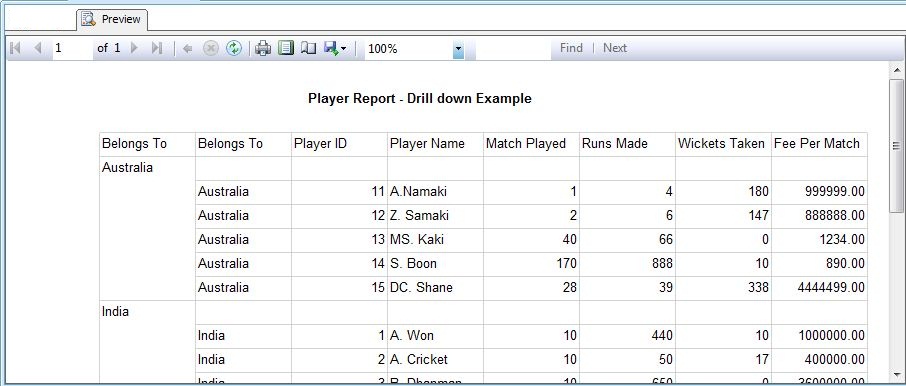Click the Australia group row cell
906x386 pixels.
147,168
